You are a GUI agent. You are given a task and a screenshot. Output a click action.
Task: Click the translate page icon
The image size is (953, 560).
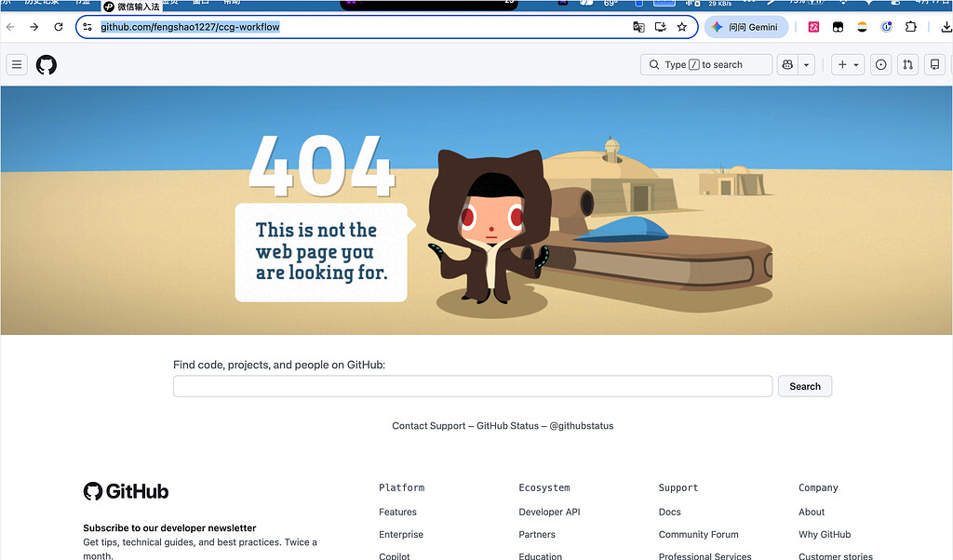click(x=638, y=27)
